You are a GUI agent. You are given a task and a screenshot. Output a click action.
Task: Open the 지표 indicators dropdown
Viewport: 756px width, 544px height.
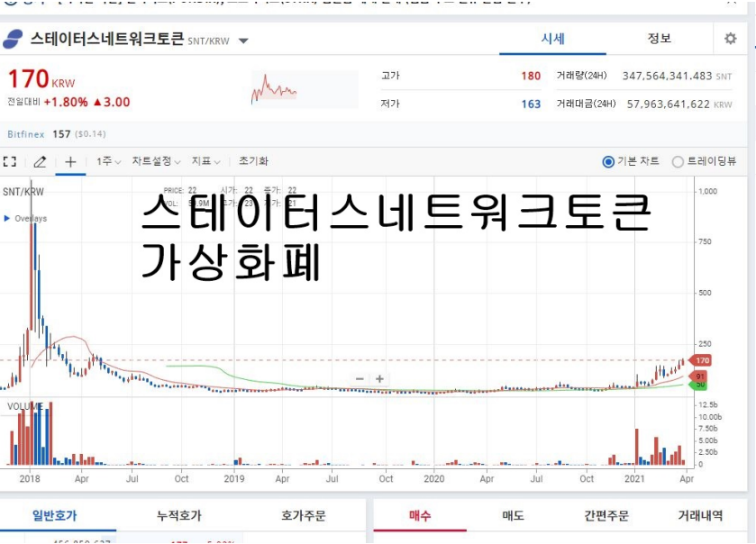click(x=205, y=161)
